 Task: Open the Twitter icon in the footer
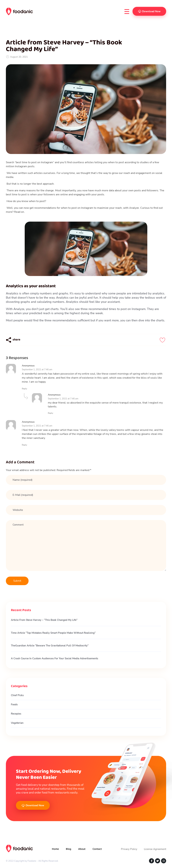click(157, 861)
